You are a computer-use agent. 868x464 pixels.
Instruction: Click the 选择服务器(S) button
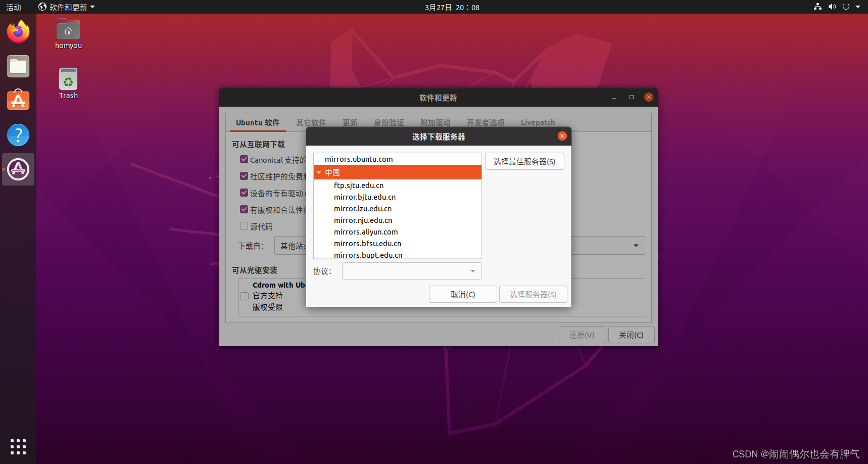[533, 294]
